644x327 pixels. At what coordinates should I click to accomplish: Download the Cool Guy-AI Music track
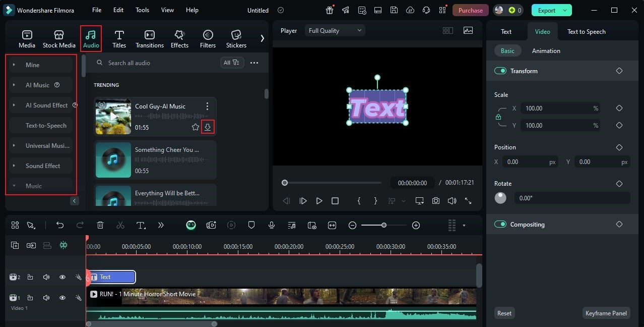click(x=207, y=127)
